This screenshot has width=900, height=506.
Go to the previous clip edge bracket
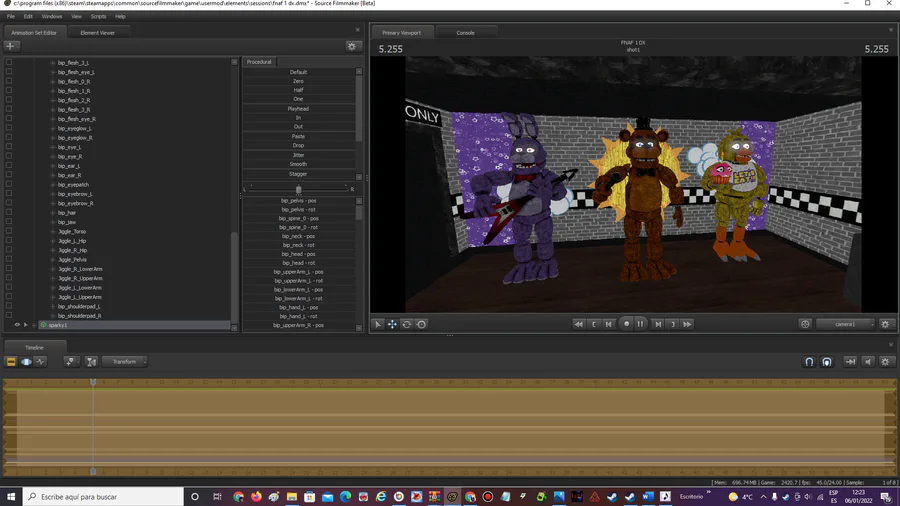coord(594,324)
